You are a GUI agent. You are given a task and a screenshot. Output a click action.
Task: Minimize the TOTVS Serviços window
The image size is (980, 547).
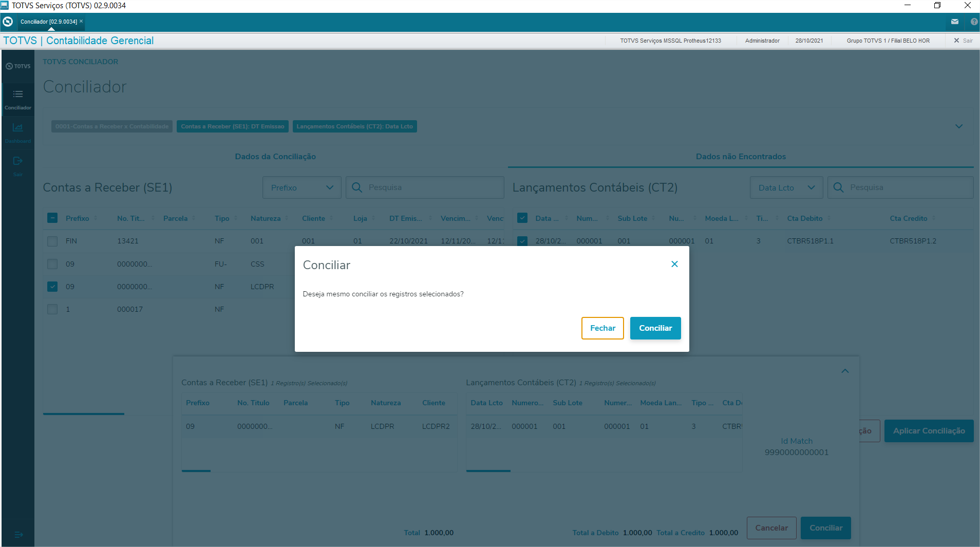[x=908, y=6]
